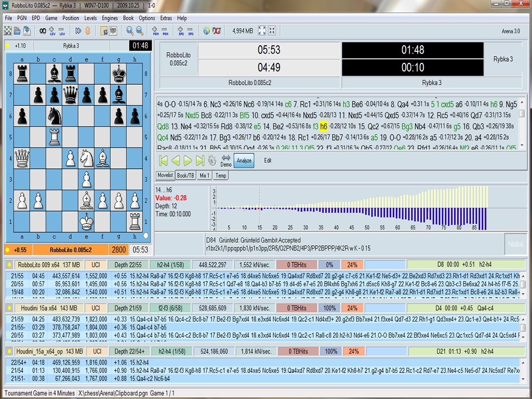Click the black-and-white board icon beside board setup
This screenshot has width=532, height=399.
113,31
